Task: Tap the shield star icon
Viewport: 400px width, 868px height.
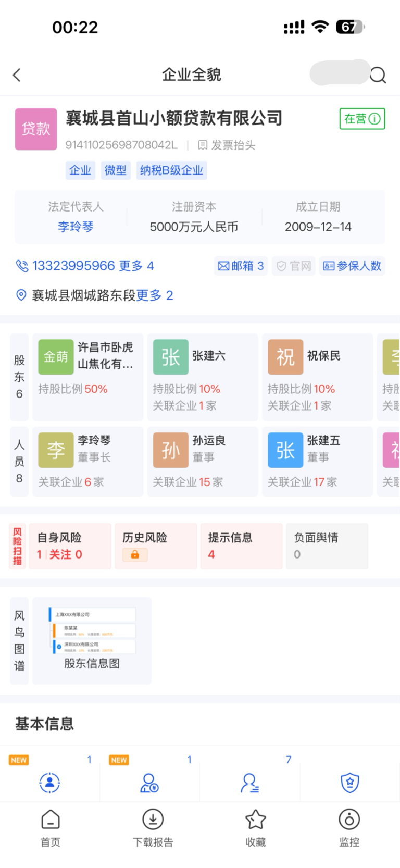Action: (x=349, y=783)
